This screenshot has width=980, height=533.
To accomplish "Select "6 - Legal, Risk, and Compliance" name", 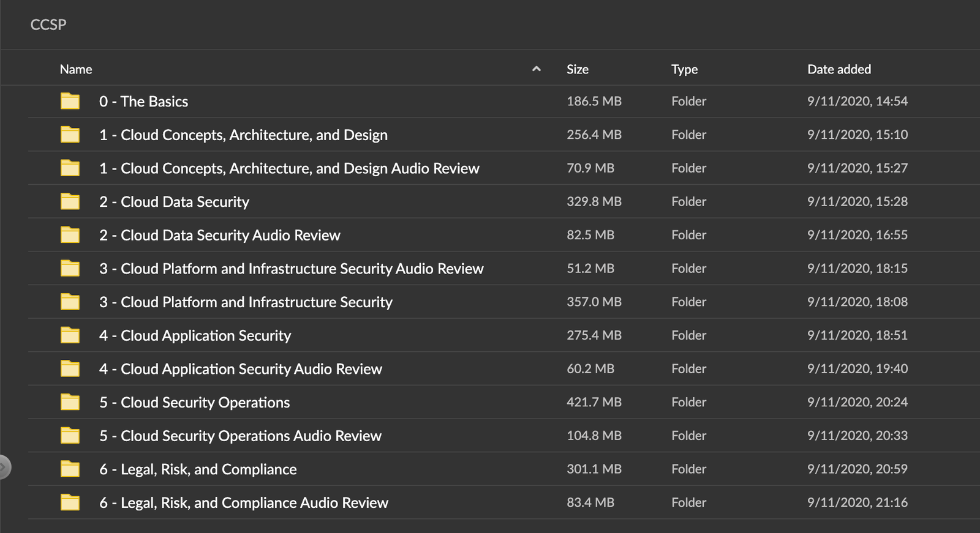I will [x=198, y=469].
